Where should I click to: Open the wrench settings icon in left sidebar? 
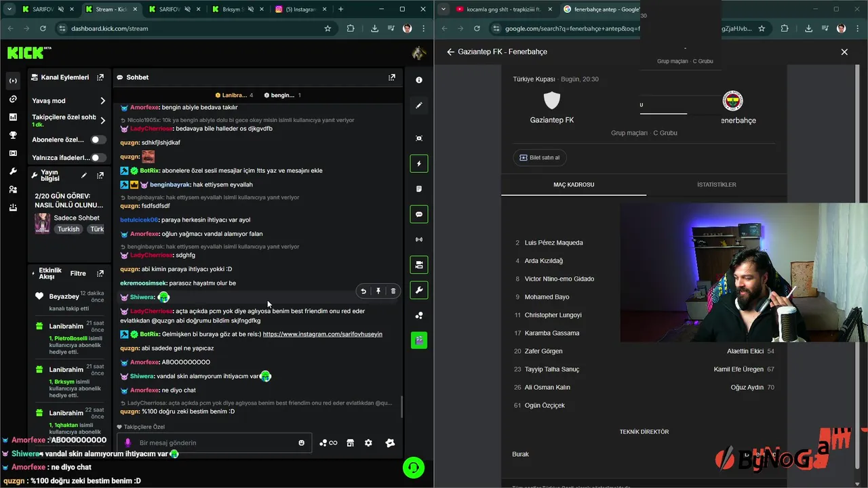tap(13, 171)
